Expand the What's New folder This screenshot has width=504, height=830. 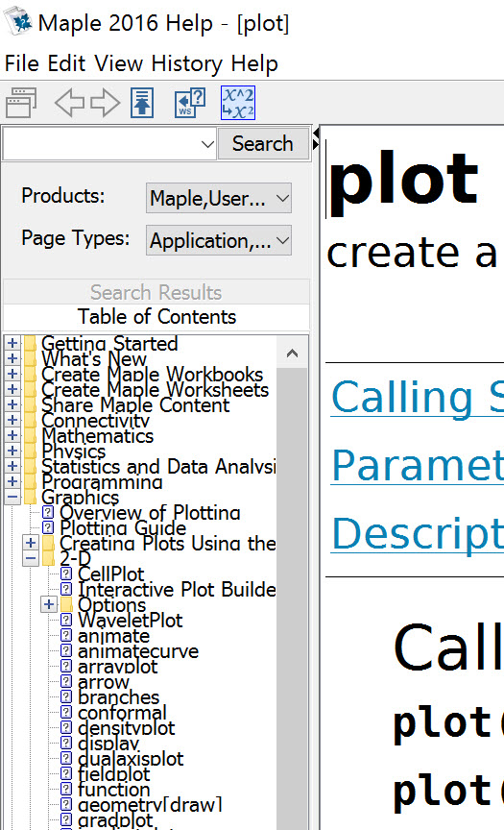click(x=12, y=358)
